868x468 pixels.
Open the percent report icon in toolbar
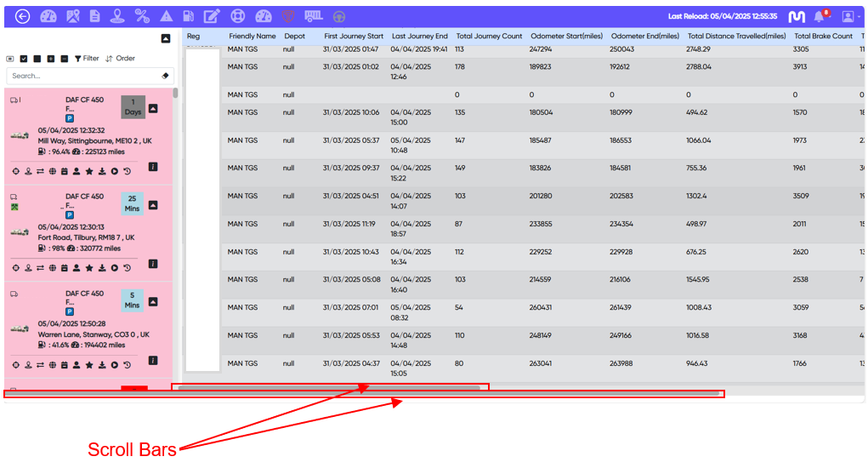tap(142, 16)
